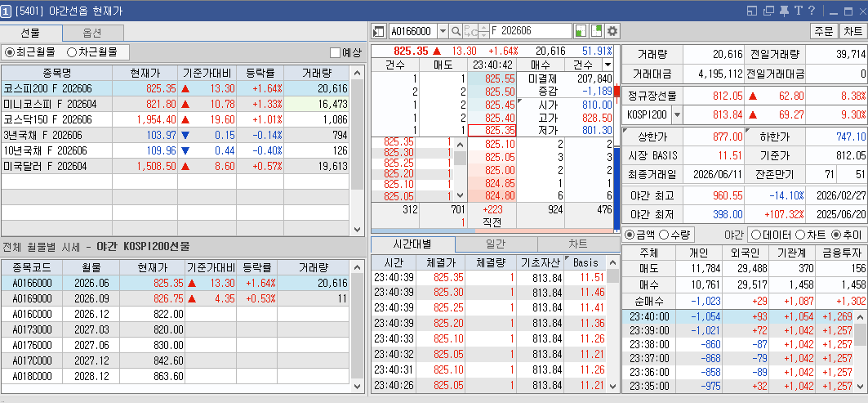This screenshot has width=868, height=403.
Task: Click the bottom-left green layout icon
Action: pos(581,31)
